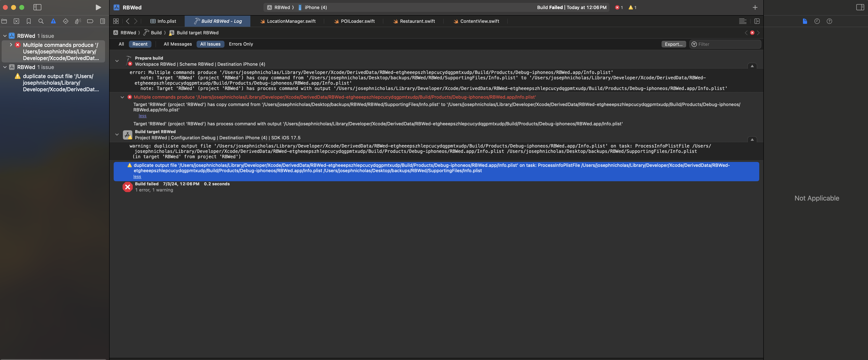
Task: Switch to the Info.plist tab
Action: (163, 21)
